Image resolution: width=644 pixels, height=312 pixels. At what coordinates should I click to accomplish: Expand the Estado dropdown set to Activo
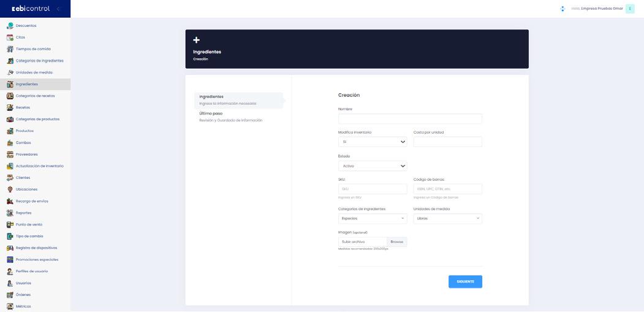(x=373, y=166)
